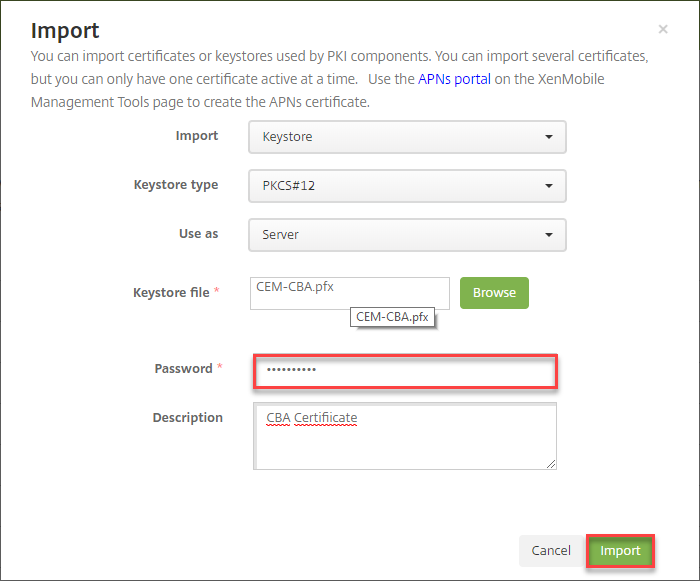Click the Keystore file field containing CEM-CBA.pfx
The width and height of the screenshot is (700, 581).
349,292
